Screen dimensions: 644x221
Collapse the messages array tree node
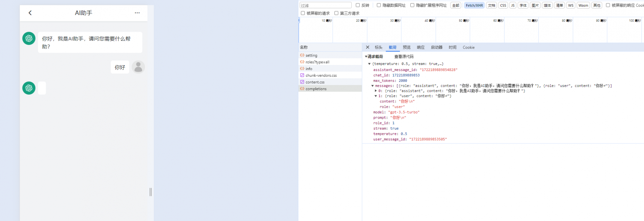tap(372, 86)
